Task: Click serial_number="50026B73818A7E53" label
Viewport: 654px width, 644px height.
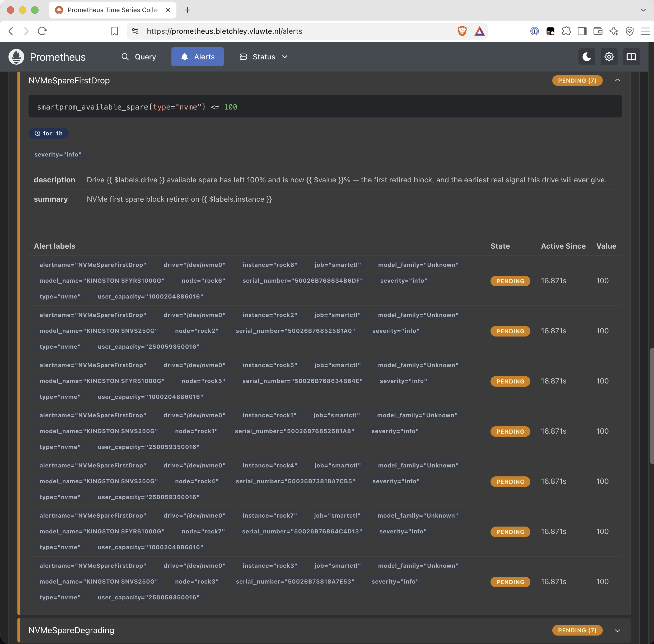Action: pos(295,582)
